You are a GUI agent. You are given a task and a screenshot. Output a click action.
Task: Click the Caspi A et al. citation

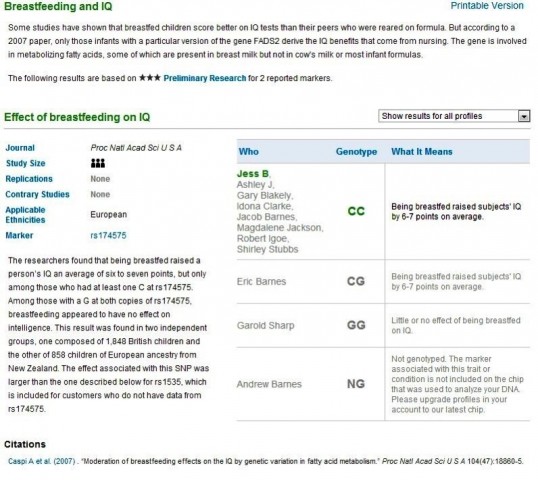41,461
